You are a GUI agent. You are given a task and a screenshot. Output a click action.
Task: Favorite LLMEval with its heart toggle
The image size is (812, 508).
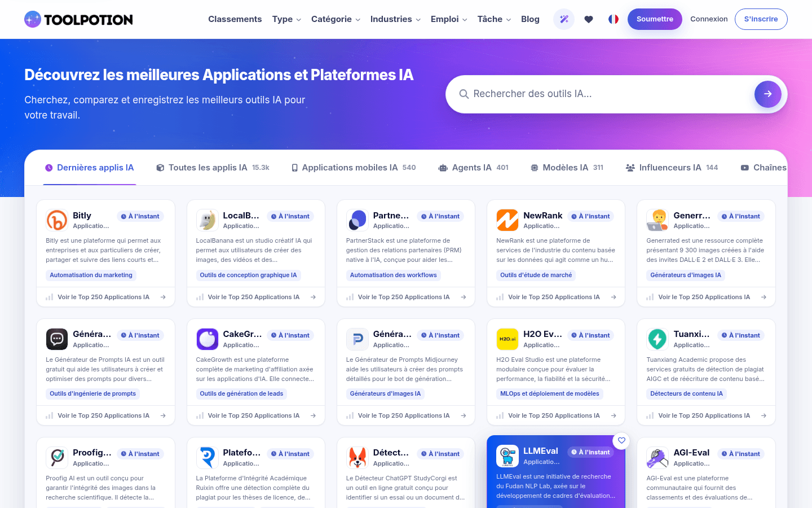[621, 441]
